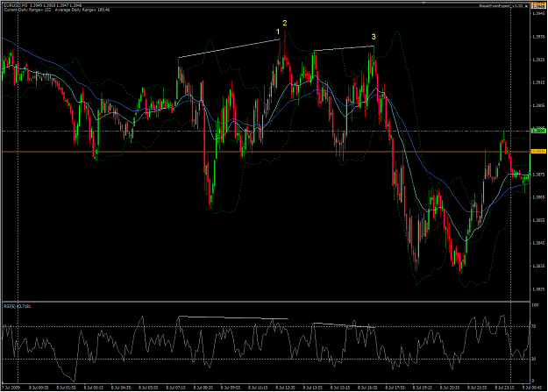
Task: Click the 8 Jul 00:35 time label
Action: pyautogui.click(x=39, y=388)
